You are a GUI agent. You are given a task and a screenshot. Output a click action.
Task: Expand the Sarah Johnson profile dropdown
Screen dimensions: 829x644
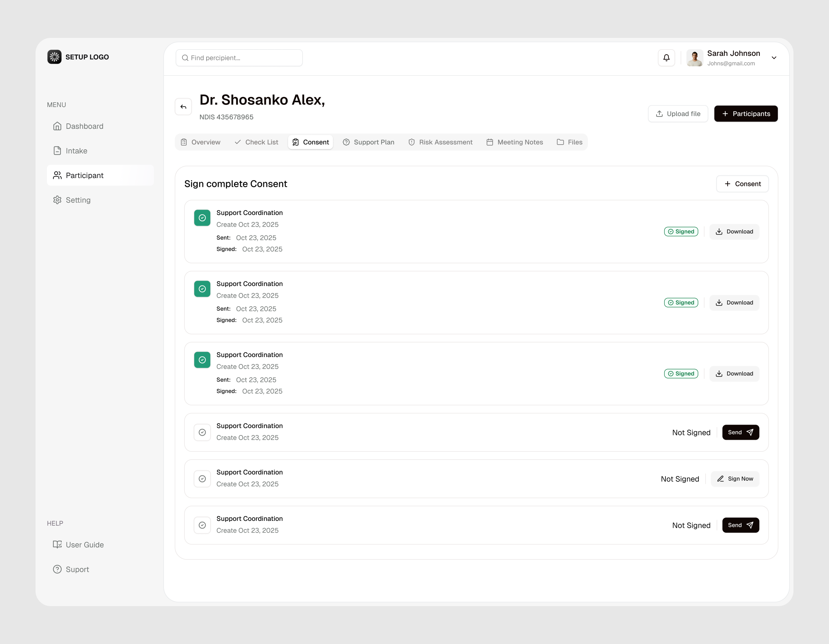[x=774, y=58]
